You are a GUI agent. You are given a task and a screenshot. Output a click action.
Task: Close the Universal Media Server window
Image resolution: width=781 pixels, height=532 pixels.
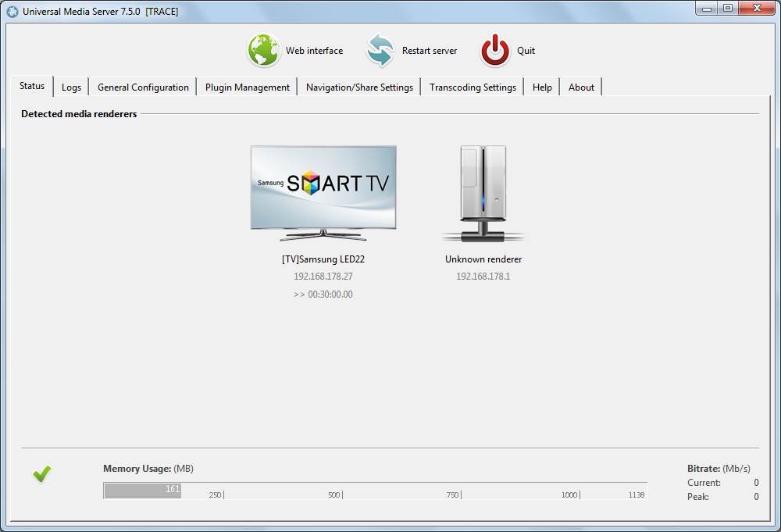pyautogui.click(x=757, y=8)
